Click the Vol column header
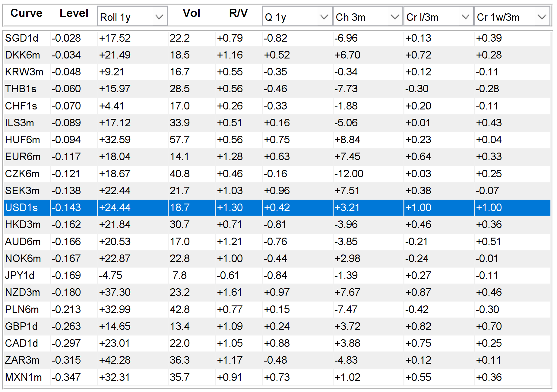This screenshot has height=392, width=557. pos(191,13)
